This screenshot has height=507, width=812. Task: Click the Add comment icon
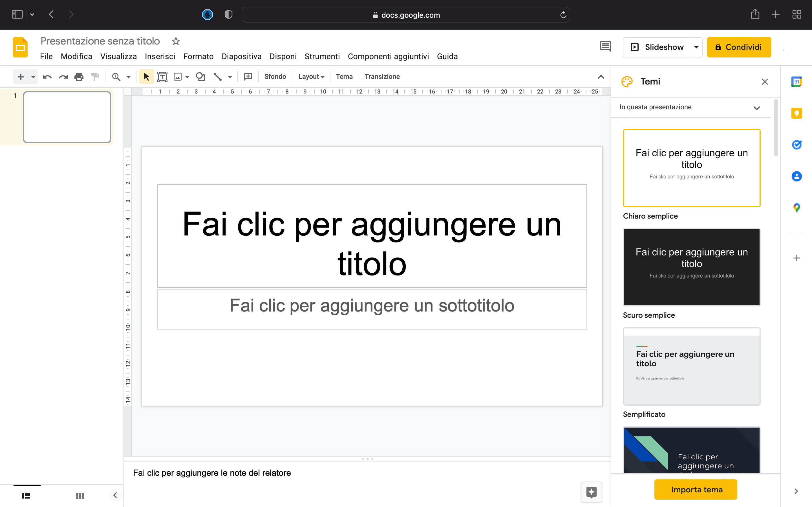248,76
